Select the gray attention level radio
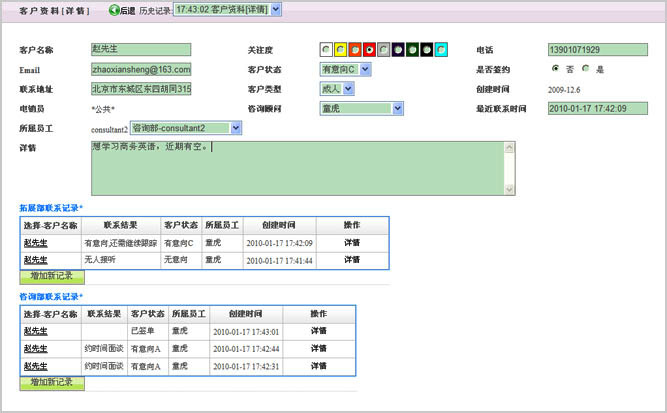The width and height of the screenshot is (667, 413). coord(384,49)
